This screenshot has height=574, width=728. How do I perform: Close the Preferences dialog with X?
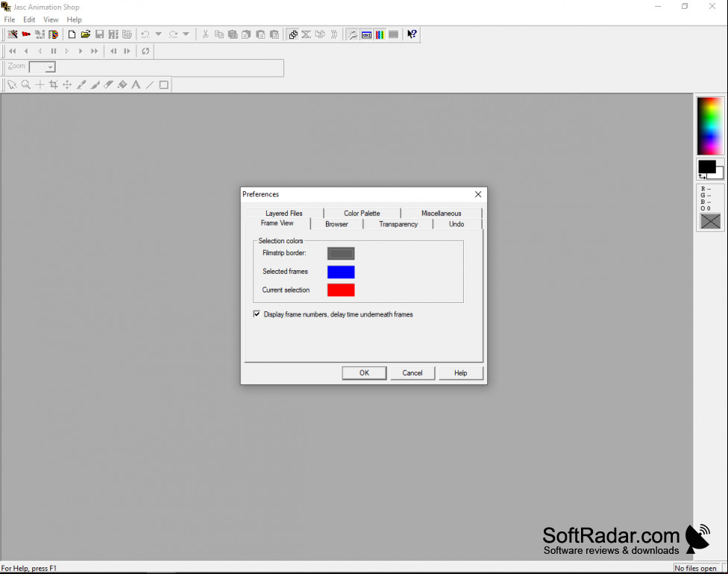[478, 194]
